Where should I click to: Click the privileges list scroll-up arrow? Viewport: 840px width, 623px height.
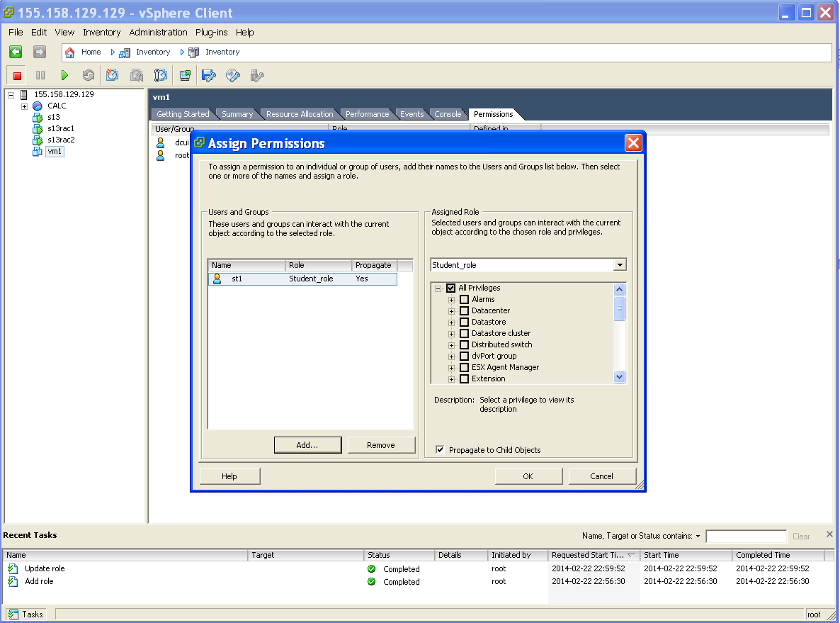pyautogui.click(x=619, y=289)
